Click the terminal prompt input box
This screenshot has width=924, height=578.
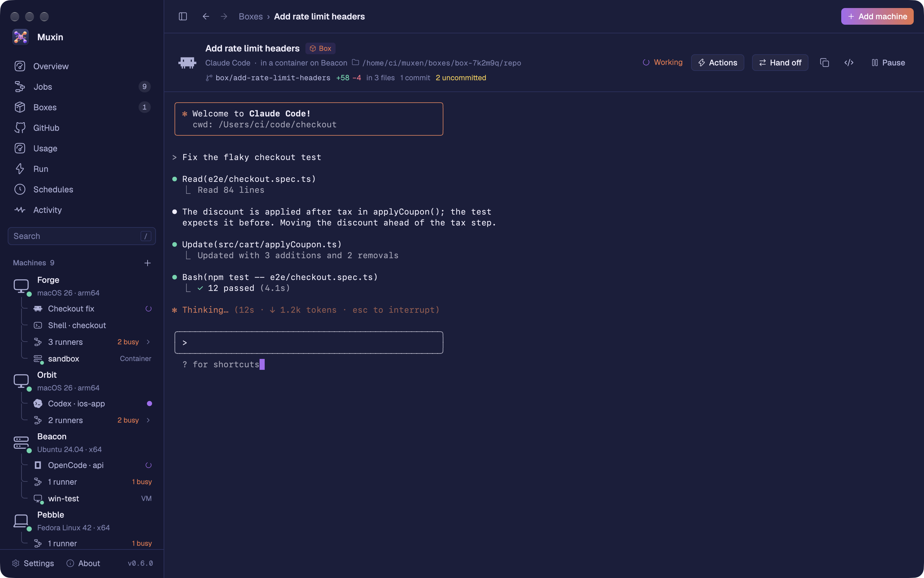[x=309, y=343]
